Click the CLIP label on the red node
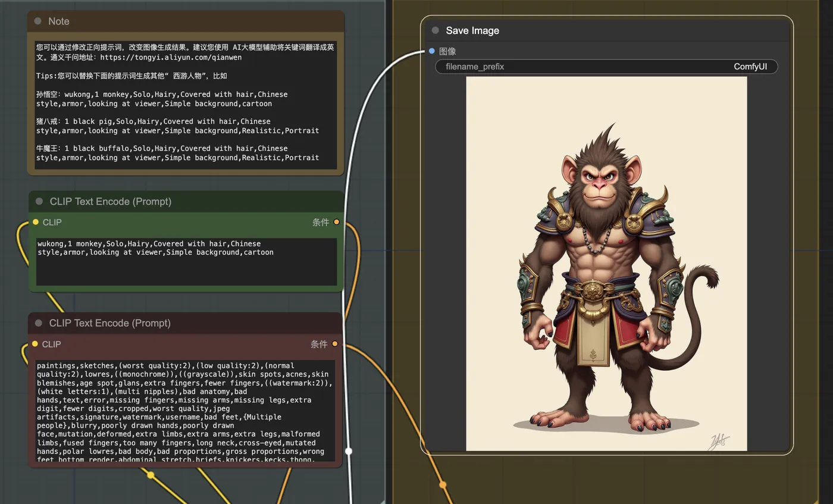Image resolution: width=833 pixels, height=504 pixels. pos(51,344)
